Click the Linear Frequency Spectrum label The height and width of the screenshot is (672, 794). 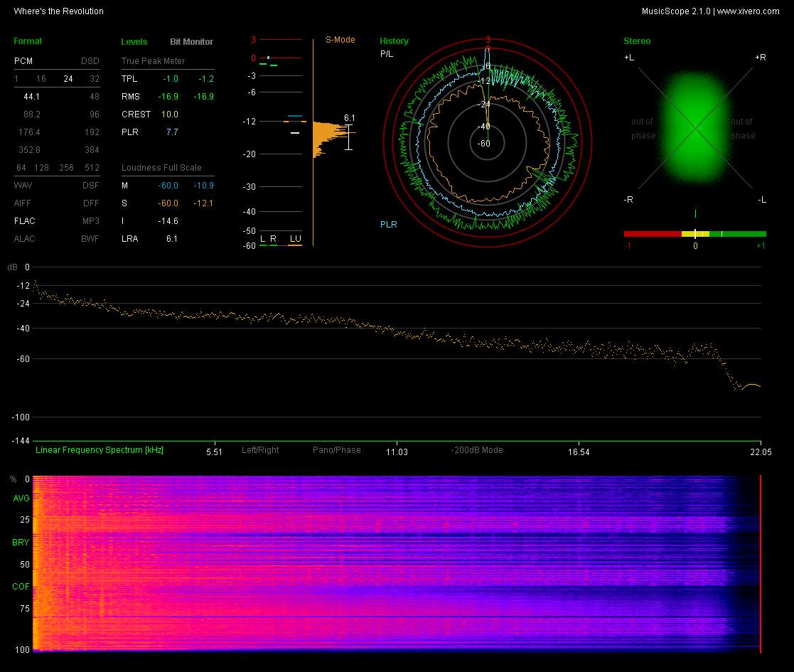point(100,450)
